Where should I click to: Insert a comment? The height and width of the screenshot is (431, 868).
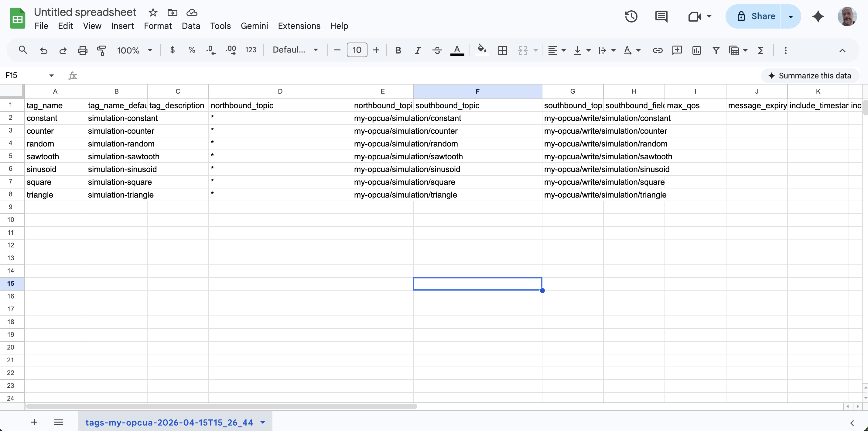pos(677,50)
